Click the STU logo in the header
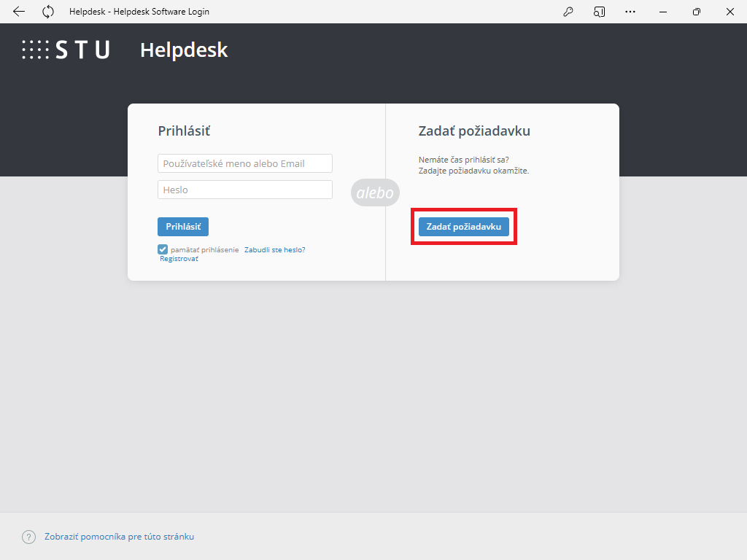 pyautogui.click(x=66, y=50)
